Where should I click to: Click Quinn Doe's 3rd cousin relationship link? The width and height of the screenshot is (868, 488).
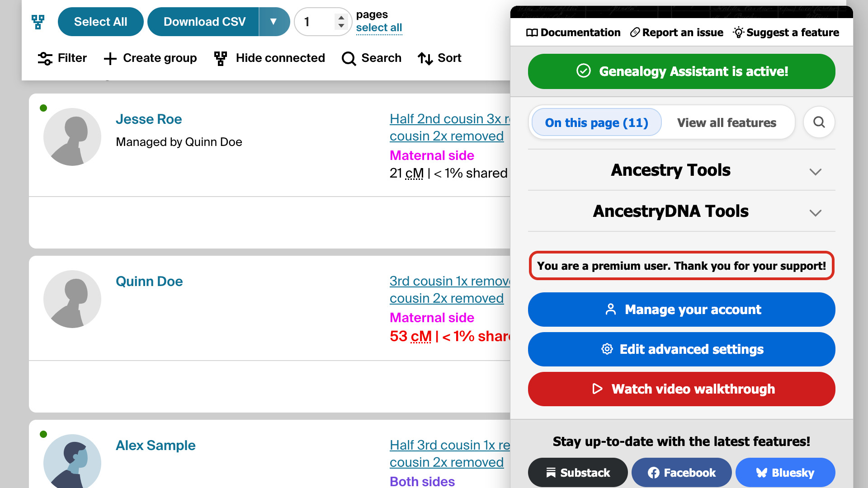450,290
